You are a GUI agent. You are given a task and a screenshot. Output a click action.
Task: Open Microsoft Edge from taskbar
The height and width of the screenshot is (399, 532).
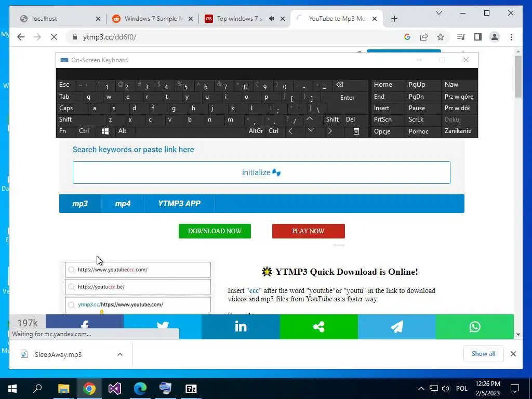(140, 389)
